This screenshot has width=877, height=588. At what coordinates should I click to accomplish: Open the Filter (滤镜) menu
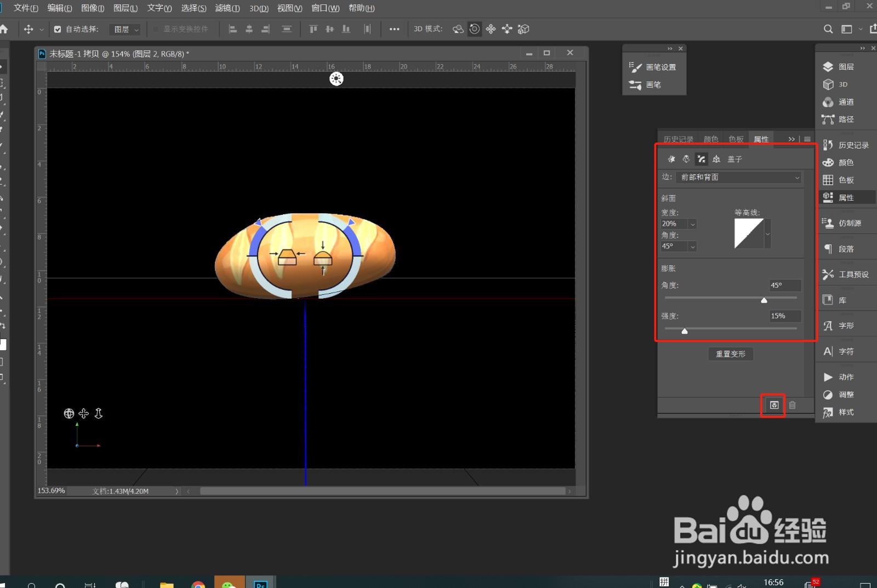(227, 8)
